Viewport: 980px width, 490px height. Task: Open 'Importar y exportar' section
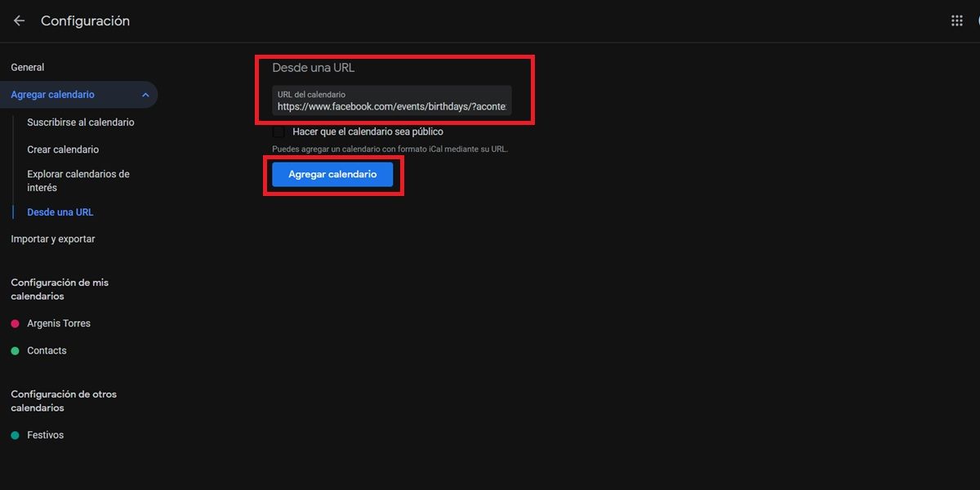click(53, 239)
